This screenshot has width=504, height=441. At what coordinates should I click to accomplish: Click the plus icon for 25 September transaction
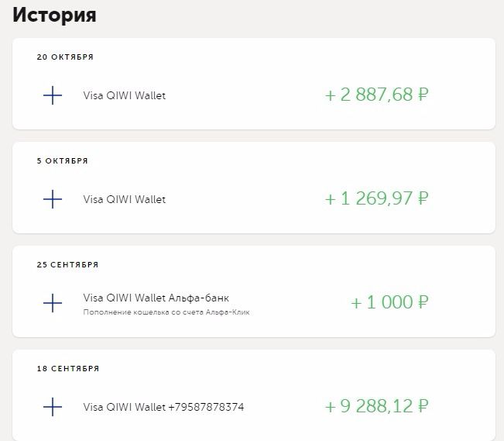pos(53,303)
